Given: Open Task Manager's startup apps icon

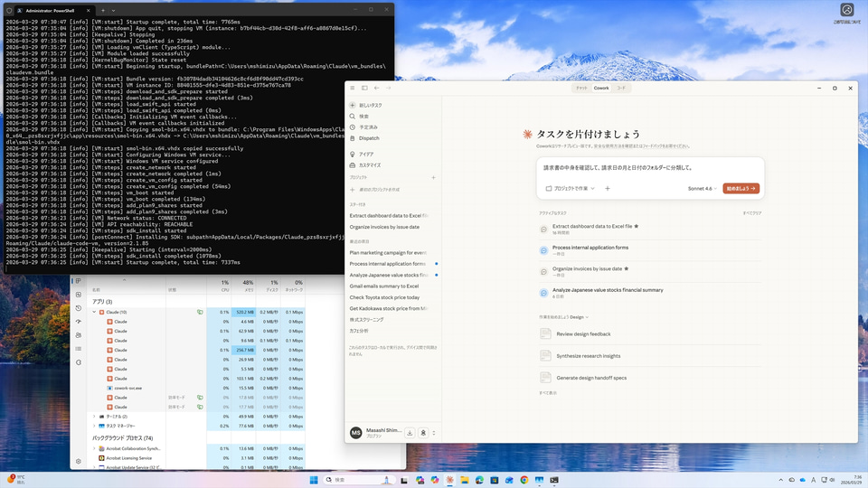Looking at the screenshot, I should pos(79,322).
